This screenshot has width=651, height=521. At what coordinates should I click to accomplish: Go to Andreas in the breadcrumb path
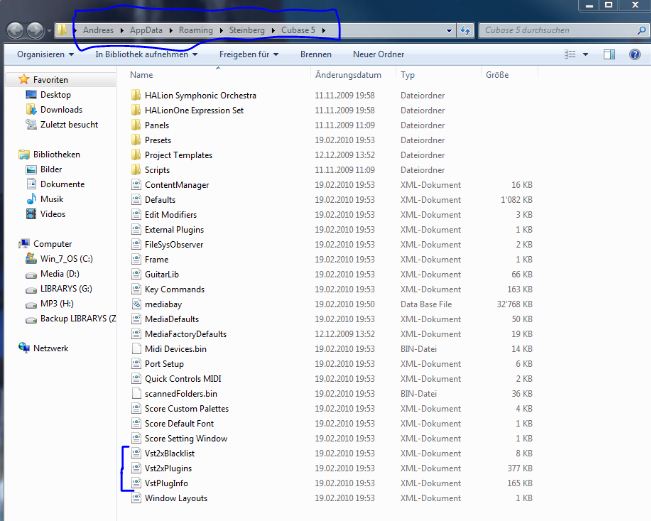coord(98,30)
